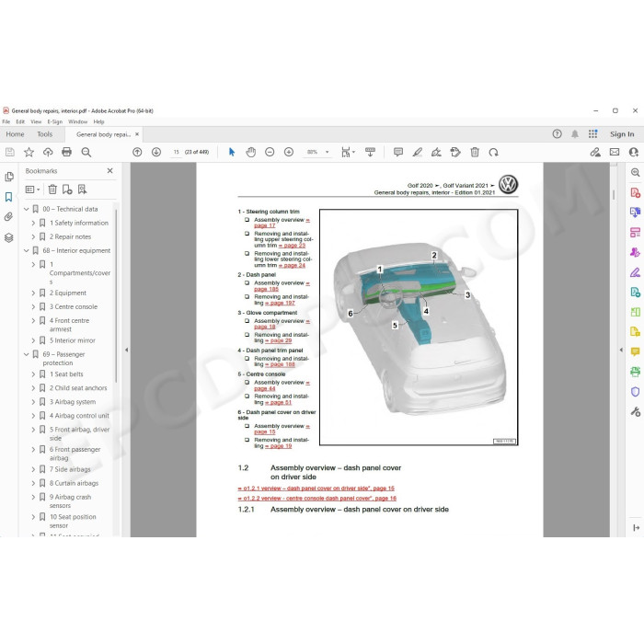This screenshot has height=644, width=644.
Task: Open the Layers panel icon
Action: pos(9,237)
